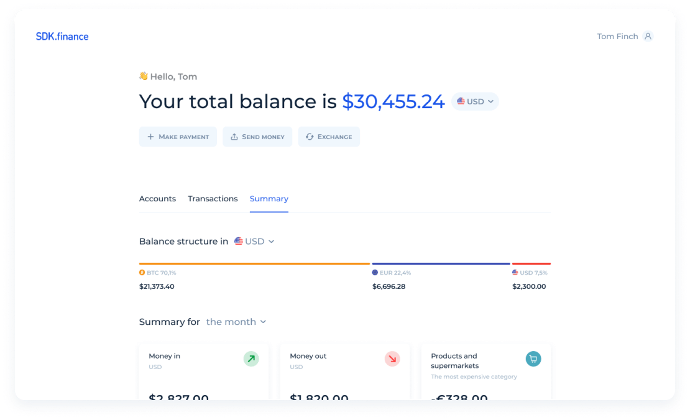Click the red Money out arrow icon
690x420 pixels.
tap(392, 359)
